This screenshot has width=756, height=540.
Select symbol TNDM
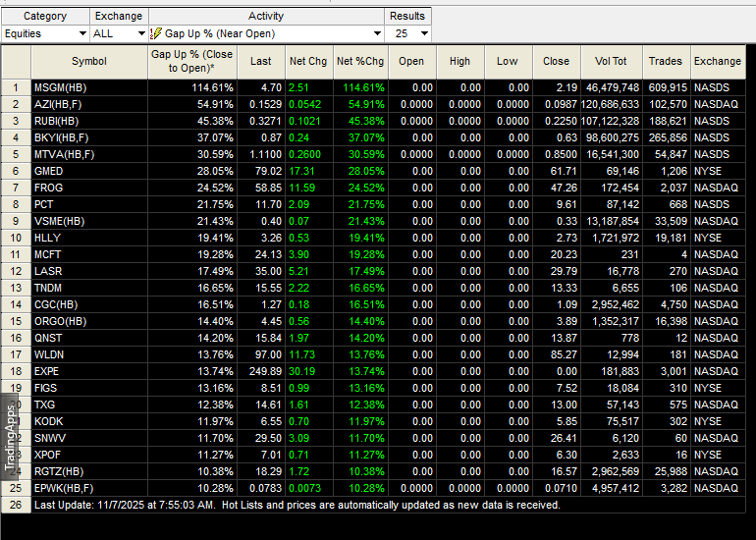click(48, 288)
